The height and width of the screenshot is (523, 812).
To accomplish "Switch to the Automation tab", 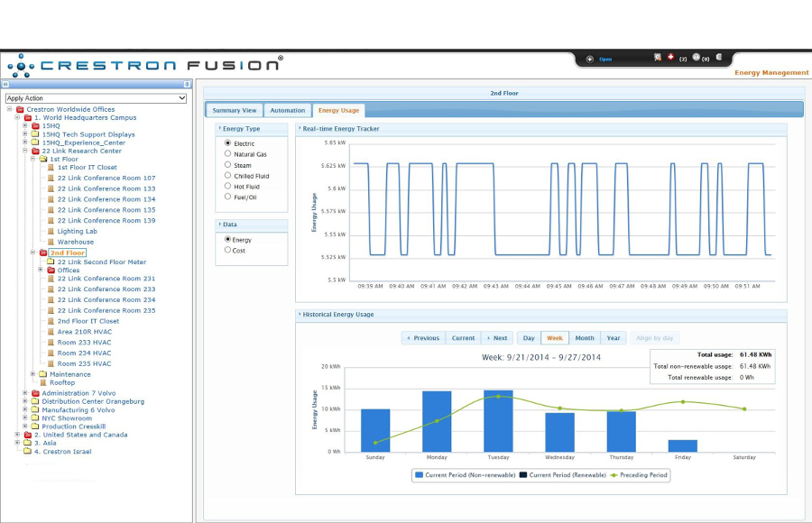I will 288,110.
